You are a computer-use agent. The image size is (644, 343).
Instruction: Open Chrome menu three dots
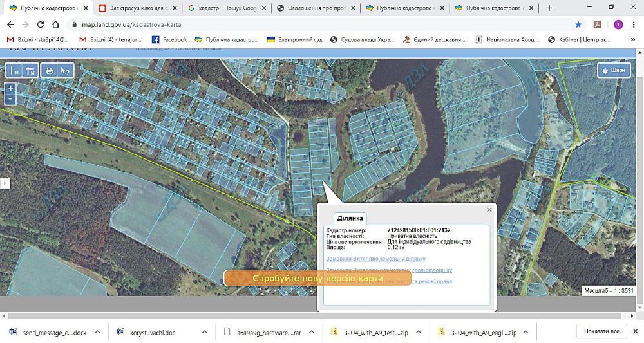coord(634,24)
